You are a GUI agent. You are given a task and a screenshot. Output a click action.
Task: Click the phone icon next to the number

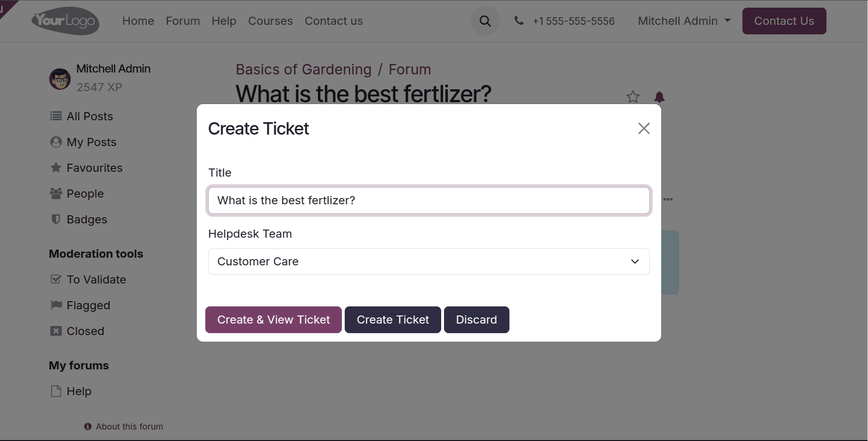(x=519, y=21)
